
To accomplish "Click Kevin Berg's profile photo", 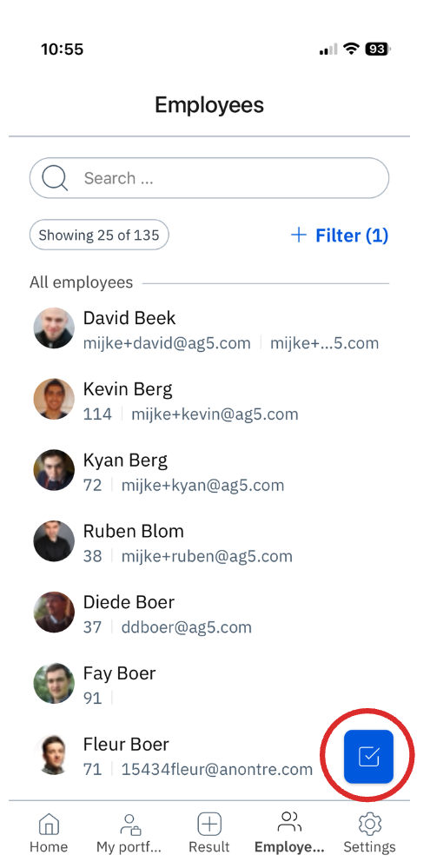I will [x=54, y=399].
